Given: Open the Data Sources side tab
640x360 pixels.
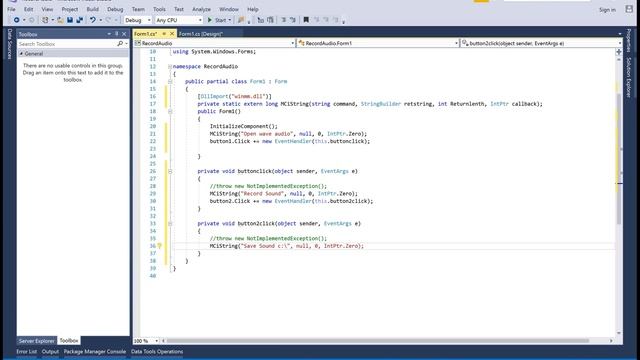Looking at the screenshot, I should (10, 44).
